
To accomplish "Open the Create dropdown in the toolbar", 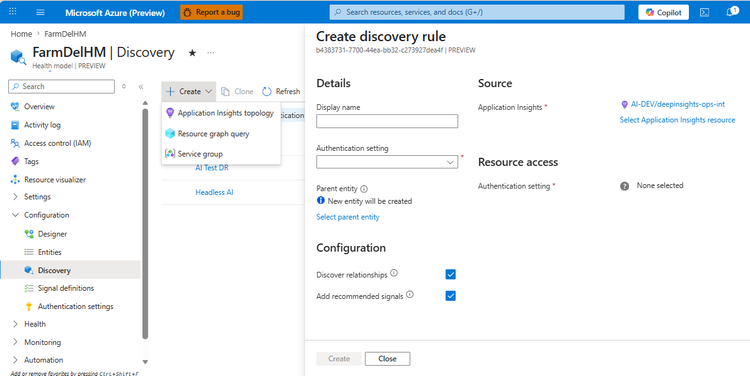I will (189, 91).
